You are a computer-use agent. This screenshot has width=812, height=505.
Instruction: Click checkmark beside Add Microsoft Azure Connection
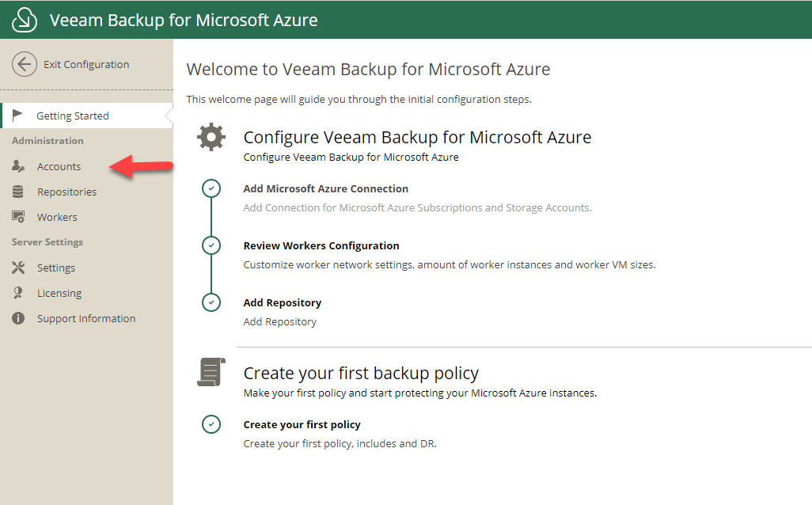pos(211,188)
